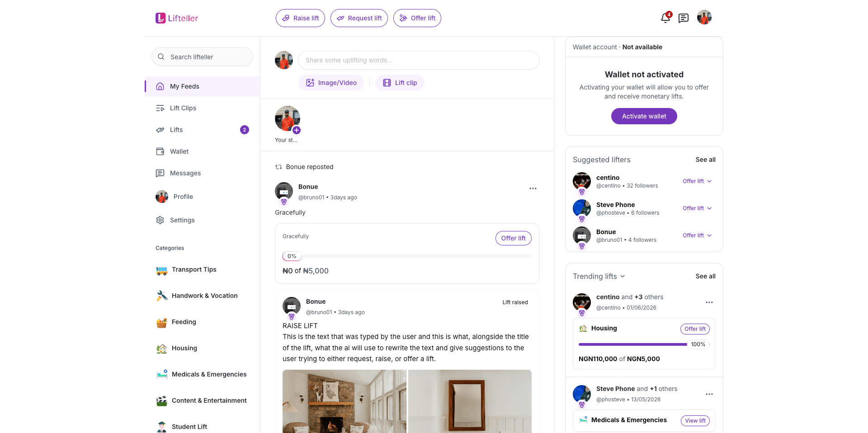Open the profile avatar in header
The height and width of the screenshot is (433, 868).
pyautogui.click(x=704, y=18)
